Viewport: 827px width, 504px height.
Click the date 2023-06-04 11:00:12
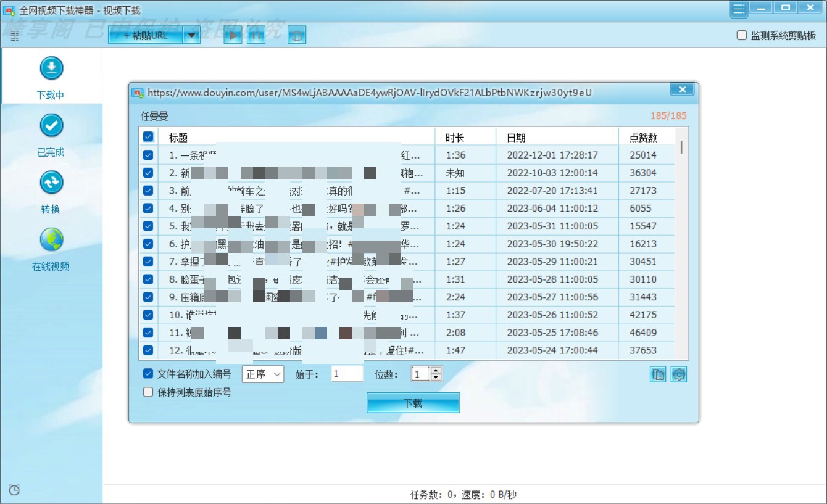[x=552, y=209]
